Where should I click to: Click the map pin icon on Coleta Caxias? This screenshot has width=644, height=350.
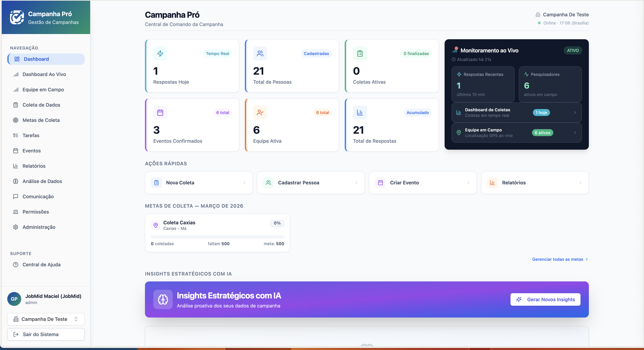pyautogui.click(x=156, y=225)
